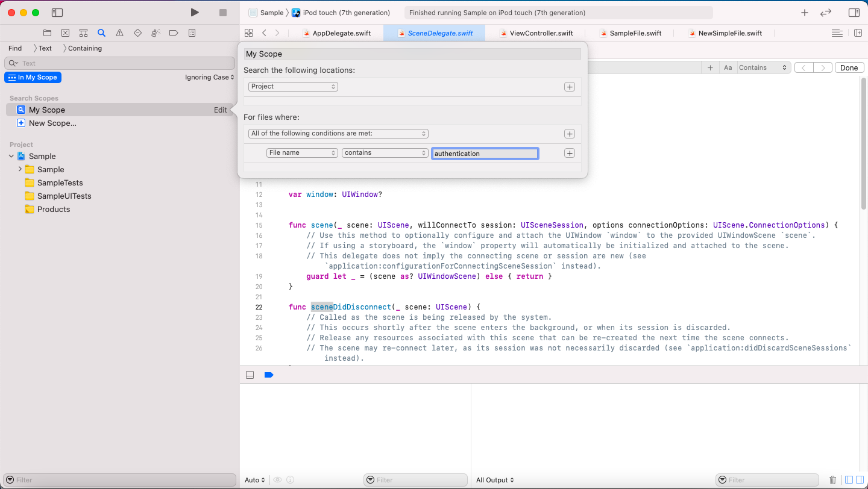Expand the Sample folder in project tree
Viewport: 868px width, 489px height.
coord(20,169)
